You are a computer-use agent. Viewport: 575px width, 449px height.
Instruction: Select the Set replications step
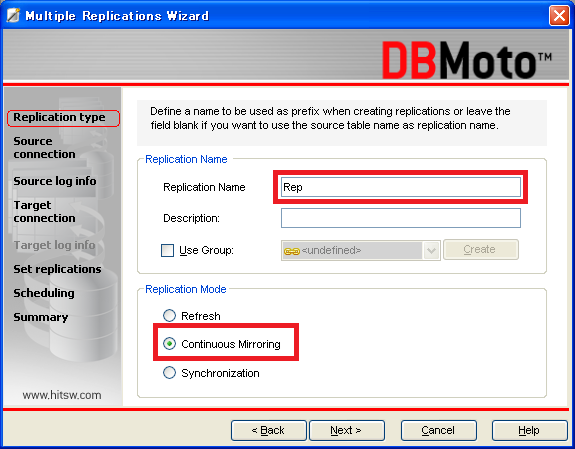click(57, 269)
